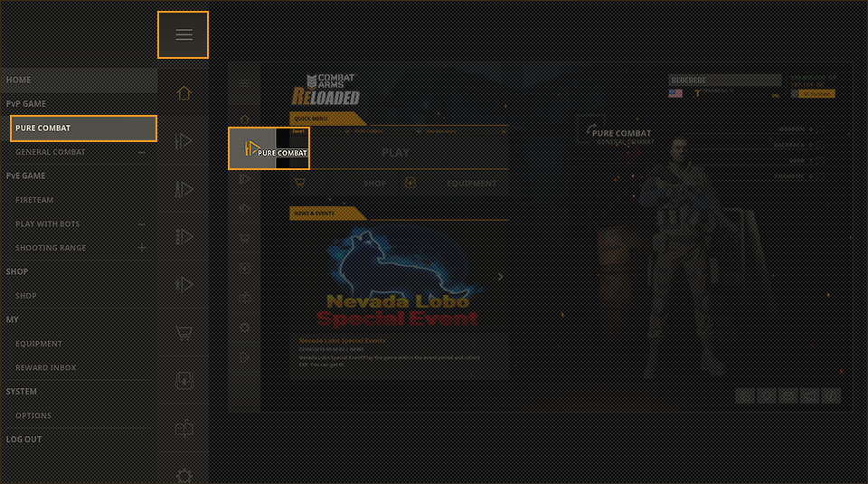This screenshot has height=484, width=868.
Task: Select GENERAL COMBAT in the side menu
Action: [51, 152]
